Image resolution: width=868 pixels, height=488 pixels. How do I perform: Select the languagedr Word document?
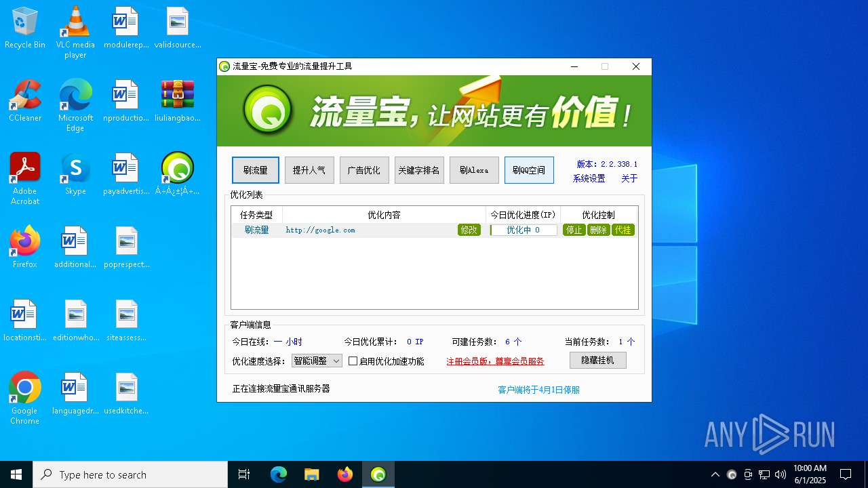pos(75,394)
